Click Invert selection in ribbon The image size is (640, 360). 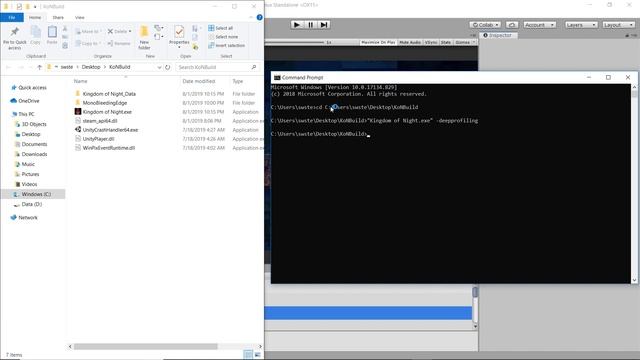coord(227,45)
